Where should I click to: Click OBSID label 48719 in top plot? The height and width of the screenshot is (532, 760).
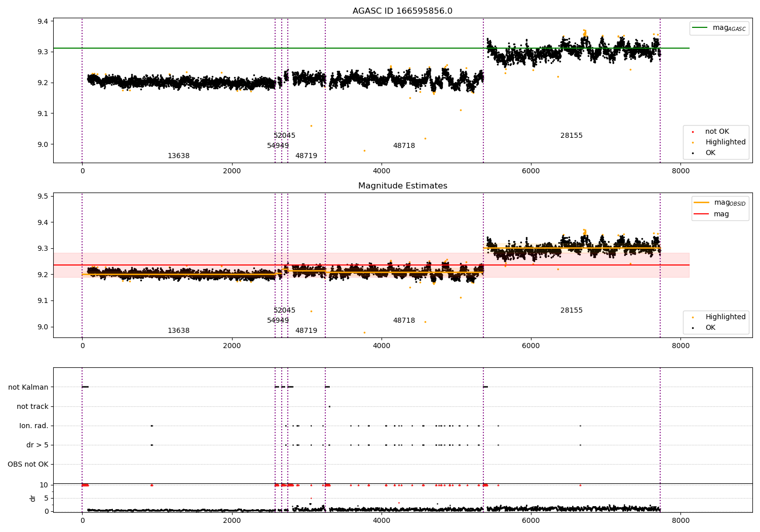click(x=306, y=156)
